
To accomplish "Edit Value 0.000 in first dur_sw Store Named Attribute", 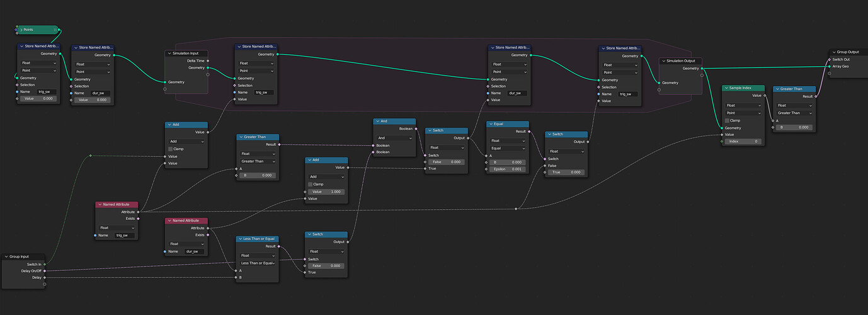I will (x=93, y=100).
